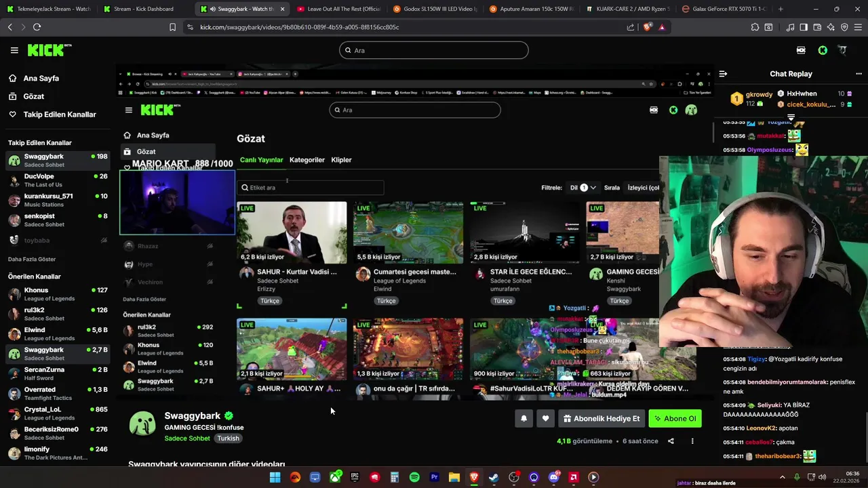Viewport: 868px width, 488px height.
Task: Open Steam from the taskbar
Action: tap(494, 477)
